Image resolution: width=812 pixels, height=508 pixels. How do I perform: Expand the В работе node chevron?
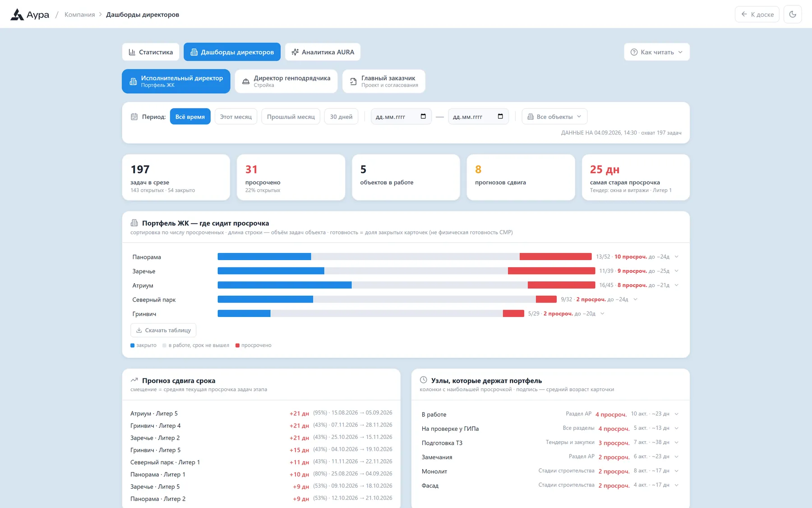(x=676, y=414)
